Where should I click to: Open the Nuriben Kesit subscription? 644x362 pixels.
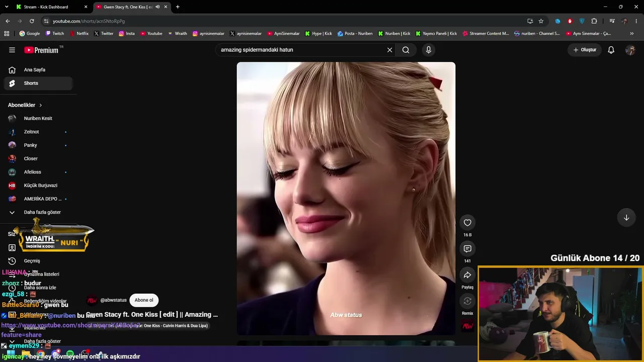[38, 118]
